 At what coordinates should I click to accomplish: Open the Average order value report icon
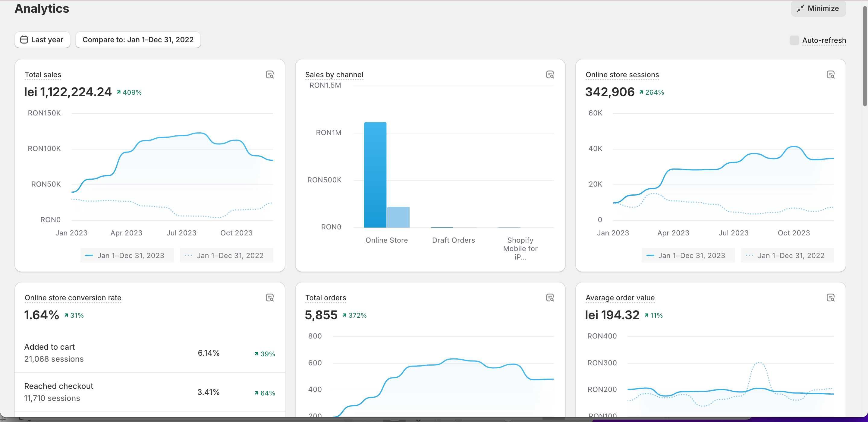coord(831,298)
